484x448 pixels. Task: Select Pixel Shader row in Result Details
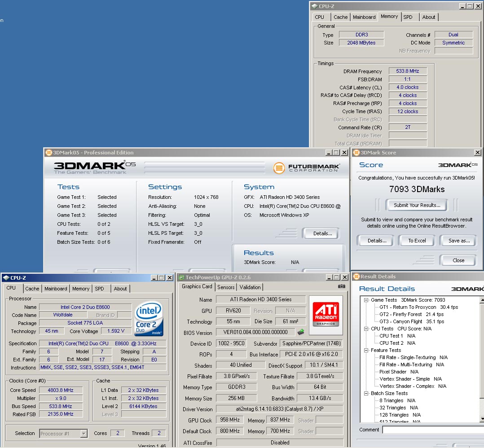click(399, 372)
